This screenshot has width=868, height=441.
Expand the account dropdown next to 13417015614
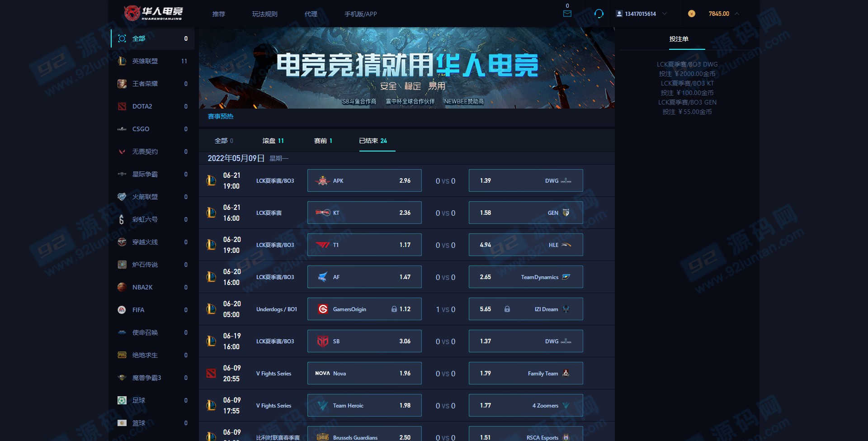click(x=665, y=14)
